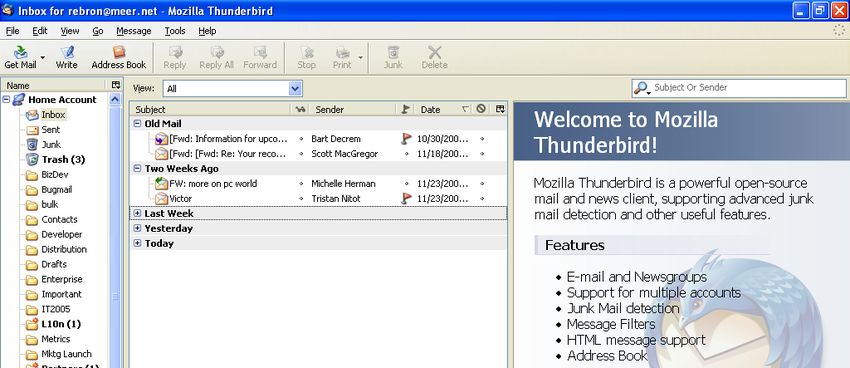The height and width of the screenshot is (368, 850).
Task: Click the Delete toolbar button
Action: pos(435,57)
